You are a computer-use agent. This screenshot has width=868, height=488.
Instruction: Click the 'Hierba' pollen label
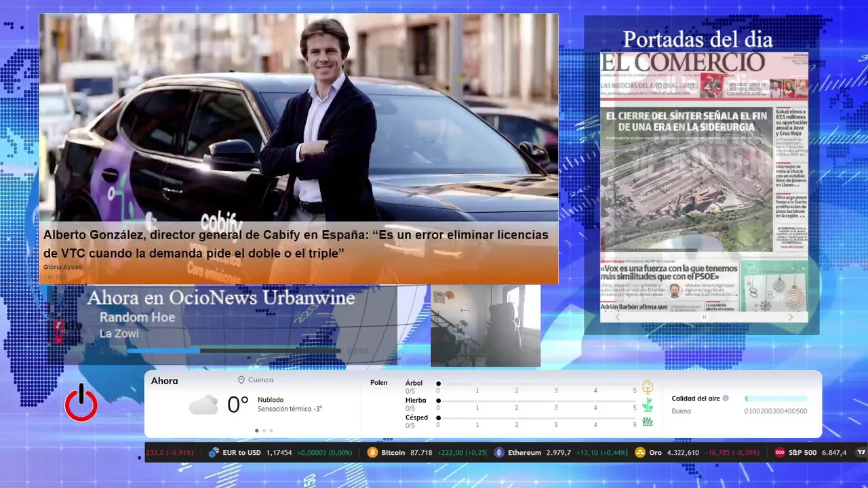[416, 401]
